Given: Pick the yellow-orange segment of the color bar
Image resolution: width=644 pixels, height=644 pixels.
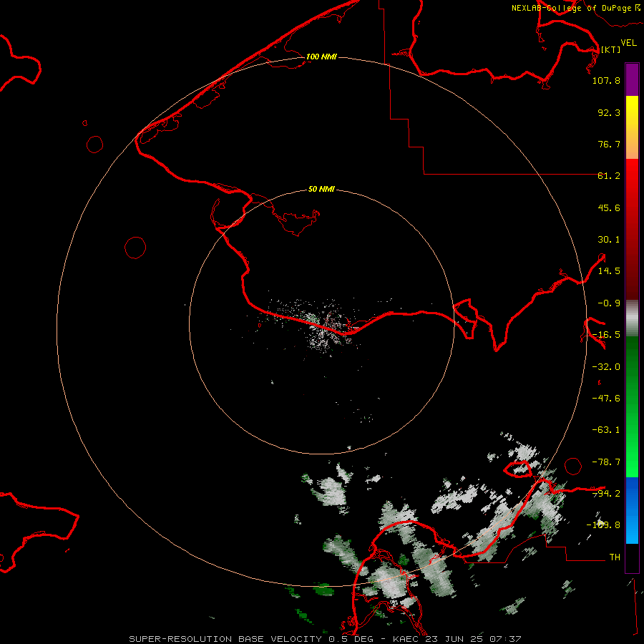Looking at the screenshot, I should [x=632, y=127].
